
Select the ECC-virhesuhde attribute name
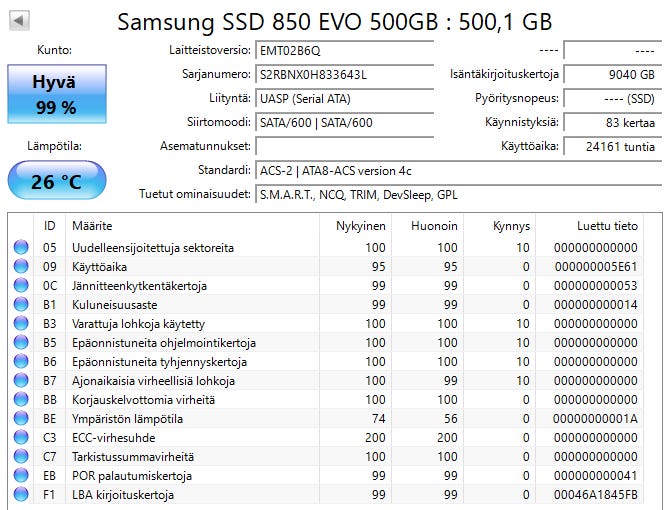113,438
